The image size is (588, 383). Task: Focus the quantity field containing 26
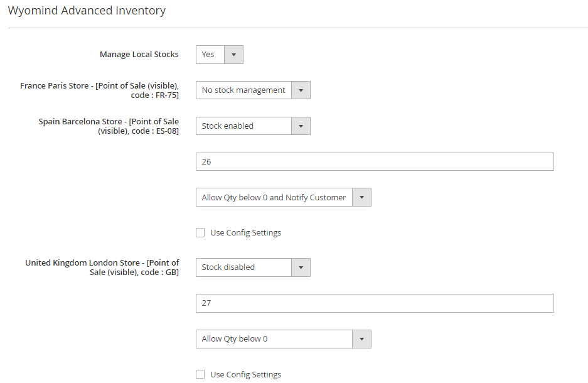click(x=375, y=162)
